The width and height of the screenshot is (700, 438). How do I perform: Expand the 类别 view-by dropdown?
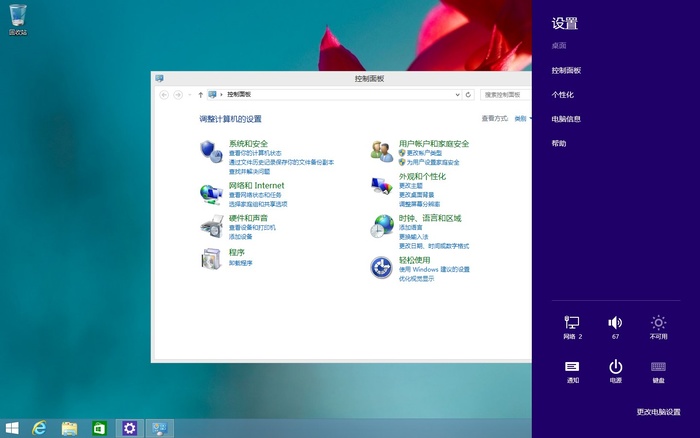click(521, 118)
